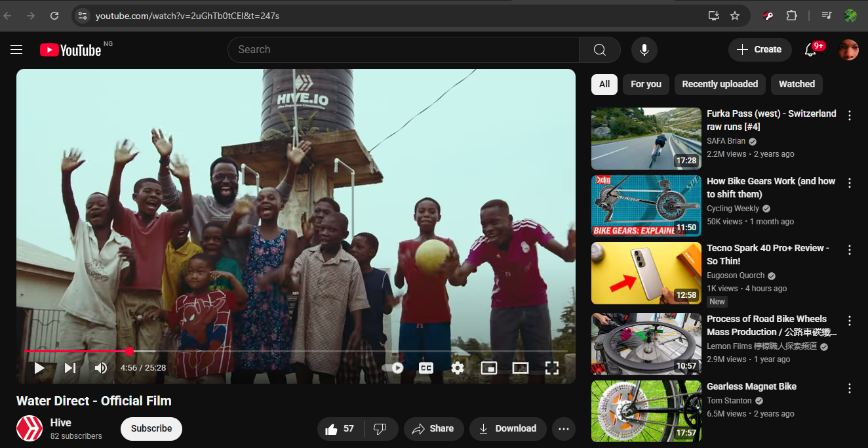The height and width of the screenshot is (448, 868).
Task: Share the video
Action: point(434,429)
